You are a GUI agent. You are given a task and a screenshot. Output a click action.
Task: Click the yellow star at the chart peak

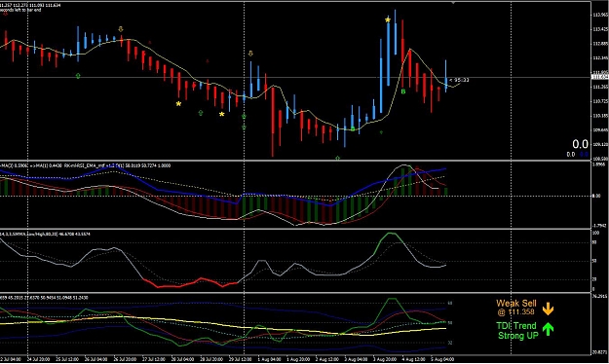(388, 19)
